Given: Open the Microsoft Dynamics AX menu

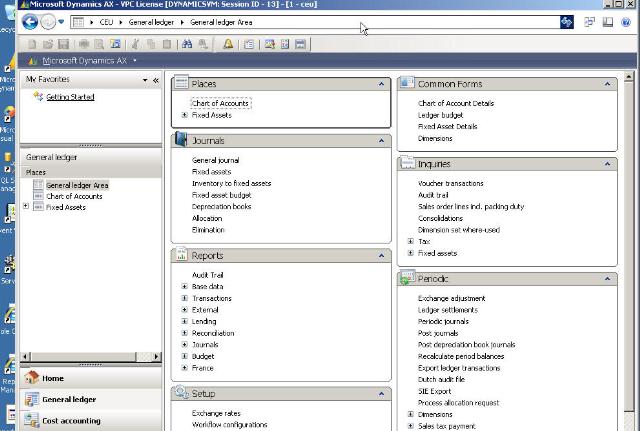Looking at the screenshot, I should coord(84,61).
